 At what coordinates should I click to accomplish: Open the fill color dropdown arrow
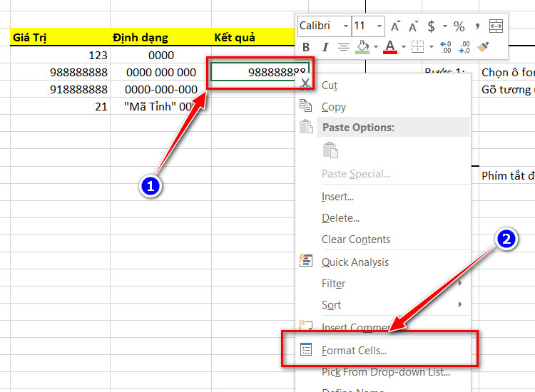[x=376, y=47]
